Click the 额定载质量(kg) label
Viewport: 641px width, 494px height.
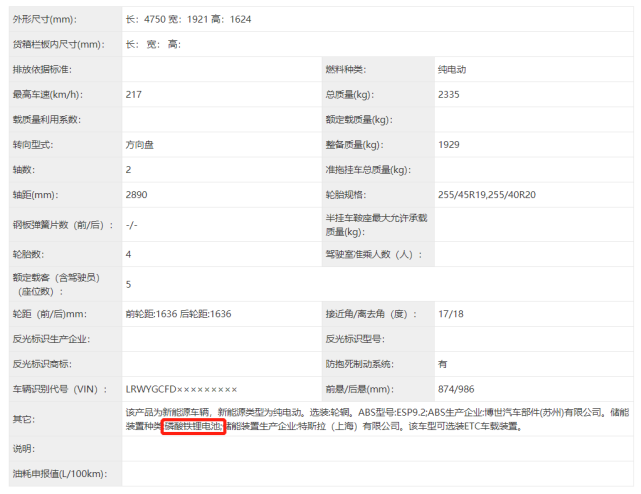359,119
